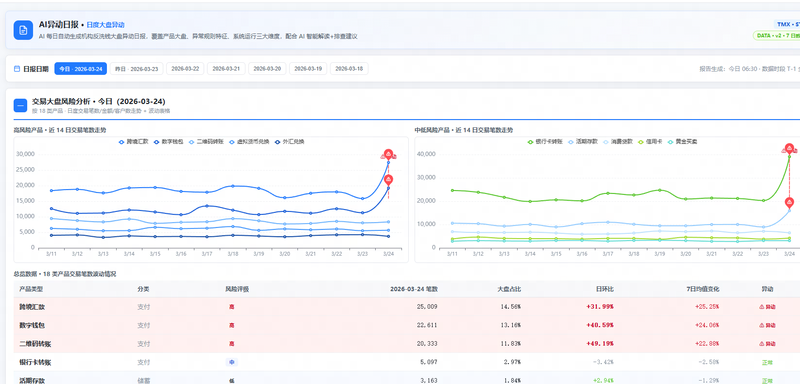Click the 分类 column header
800x384 pixels.
(x=143, y=289)
